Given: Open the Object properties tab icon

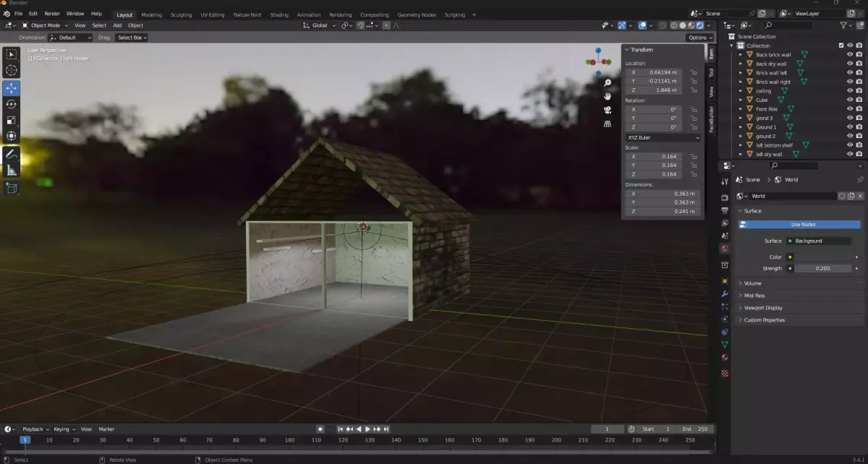Looking at the screenshot, I should click(x=725, y=280).
